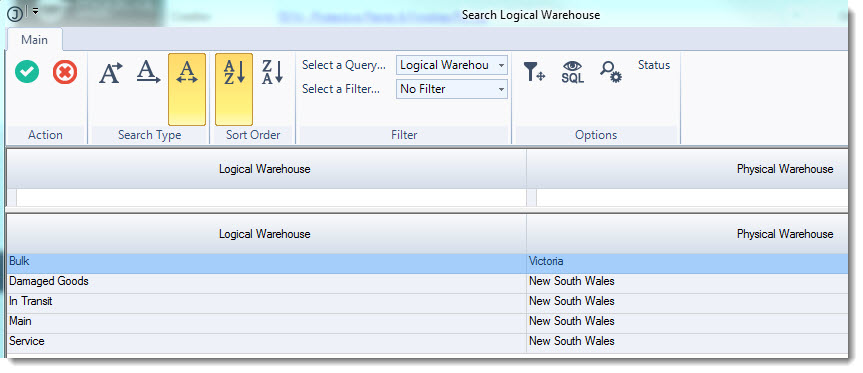Cancel search with the red X icon
Viewport: 863px width, 373px height.
(65, 72)
